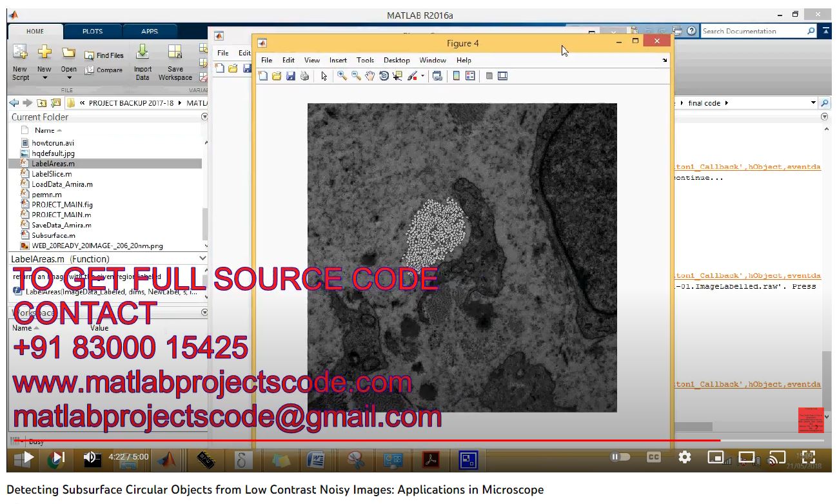Select the Data Cursor tool

[397, 76]
